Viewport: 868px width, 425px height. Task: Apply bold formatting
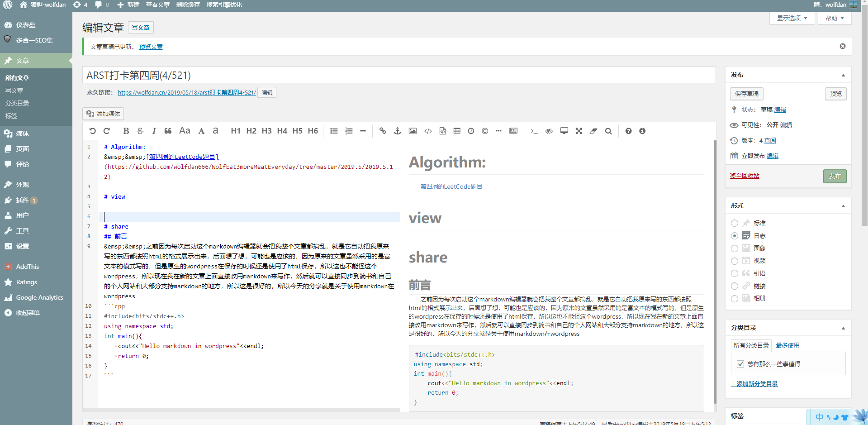pyautogui.click(x=126, y=131)
